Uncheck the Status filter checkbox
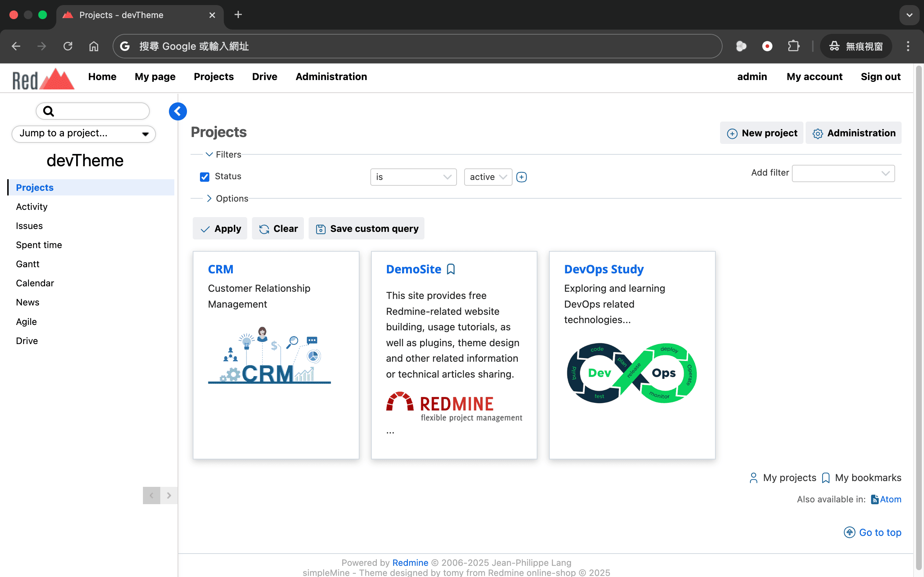 click(205, 177)
